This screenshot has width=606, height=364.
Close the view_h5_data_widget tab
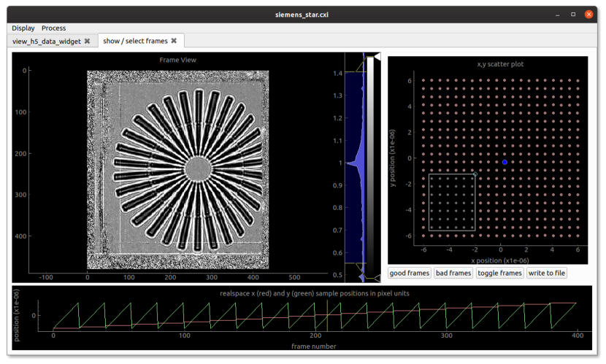point(87,42)
